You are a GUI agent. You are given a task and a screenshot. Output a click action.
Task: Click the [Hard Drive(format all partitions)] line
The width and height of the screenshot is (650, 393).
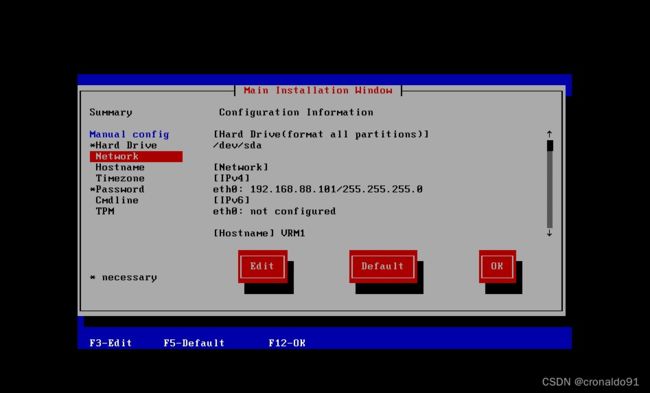point(321,134)
